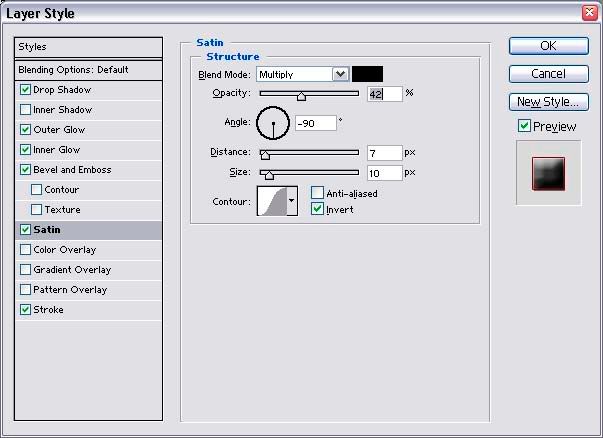
Task: Select the Color Overlay row label
Action: pos(65,250)
